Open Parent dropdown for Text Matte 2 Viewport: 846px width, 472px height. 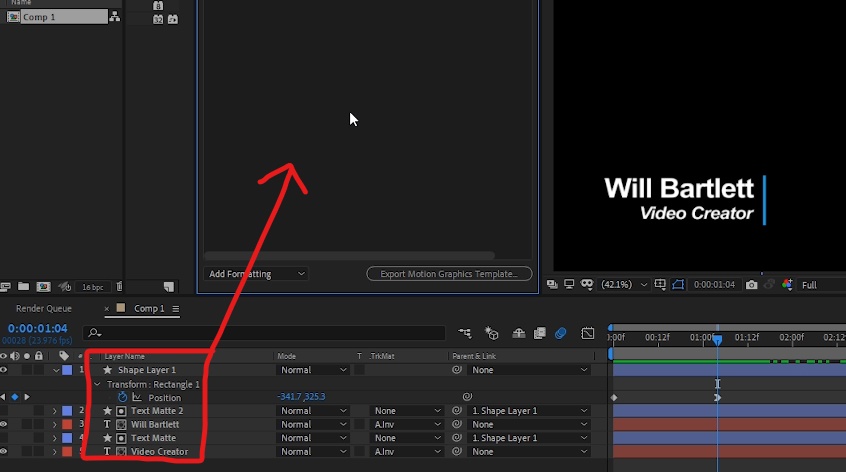click(528, 411)
